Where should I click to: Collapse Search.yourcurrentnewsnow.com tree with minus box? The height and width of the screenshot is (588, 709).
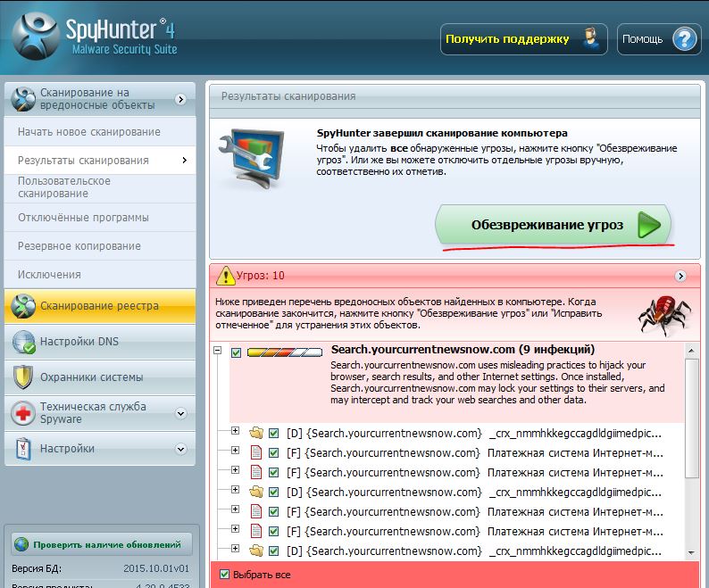[218, 350]
